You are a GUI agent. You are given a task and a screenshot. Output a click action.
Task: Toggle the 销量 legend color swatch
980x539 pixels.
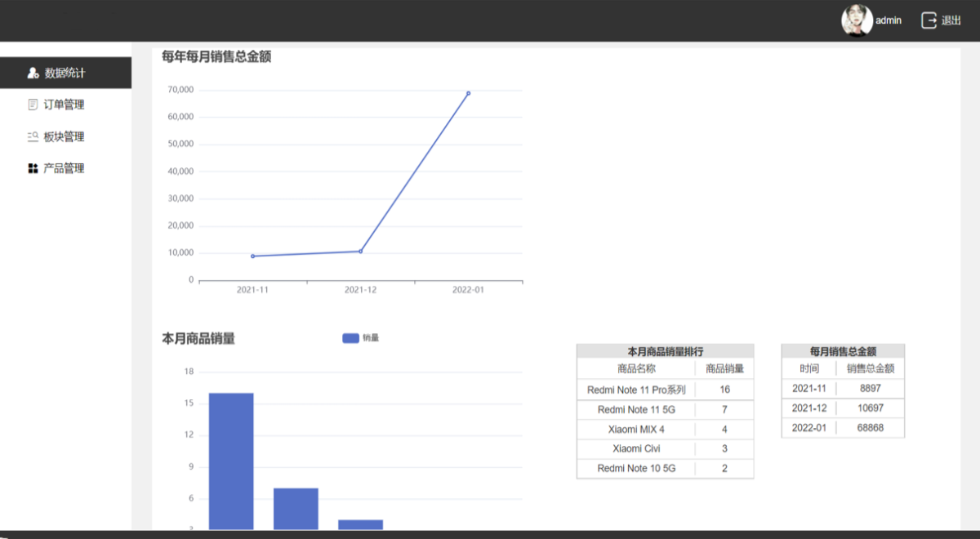click(x=351, y=338)
